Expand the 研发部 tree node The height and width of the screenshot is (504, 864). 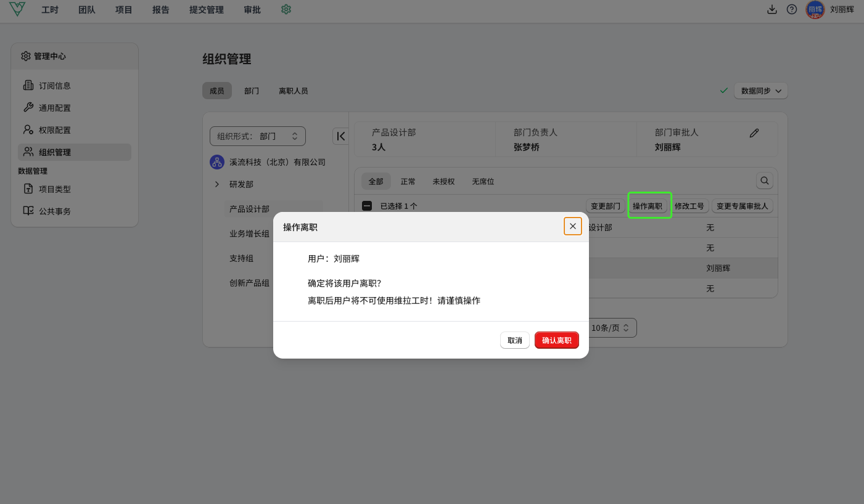(217, 184)
